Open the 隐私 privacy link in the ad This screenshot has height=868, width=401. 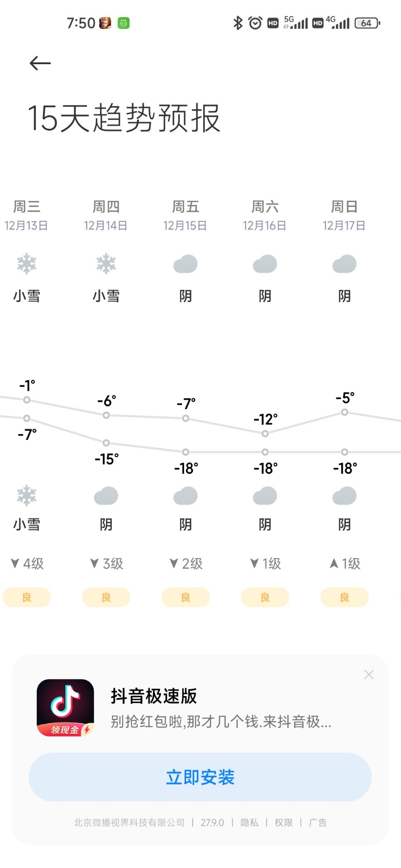click(249, 822)
